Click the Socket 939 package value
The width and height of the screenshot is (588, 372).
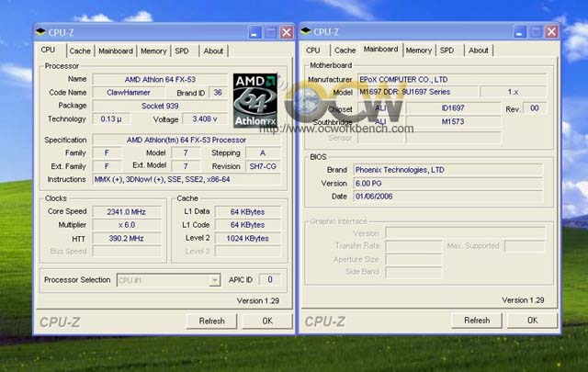click(160, 107)
